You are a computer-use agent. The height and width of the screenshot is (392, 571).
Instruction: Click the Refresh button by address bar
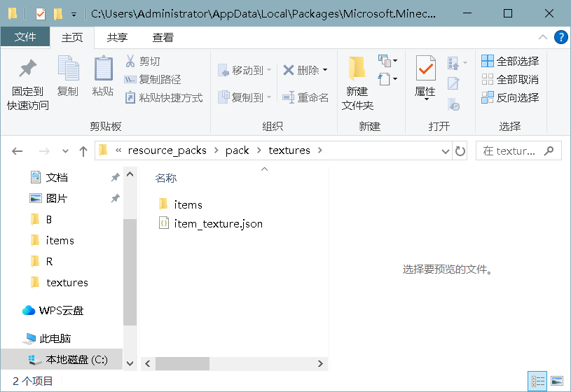(460, 151)
